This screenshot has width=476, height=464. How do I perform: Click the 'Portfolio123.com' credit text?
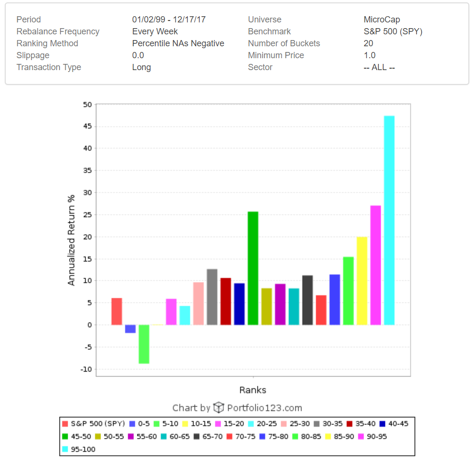click(264, 408)
